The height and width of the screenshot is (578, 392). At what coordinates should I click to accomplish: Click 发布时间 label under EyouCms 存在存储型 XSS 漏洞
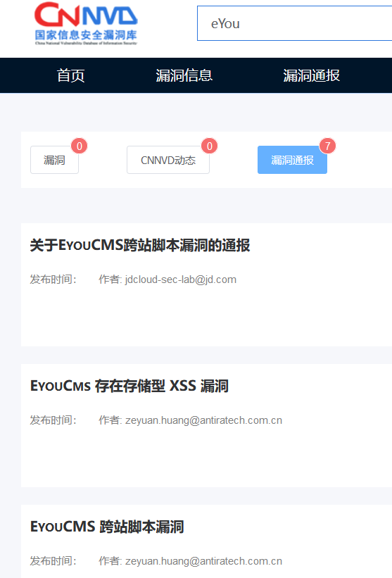53,420
